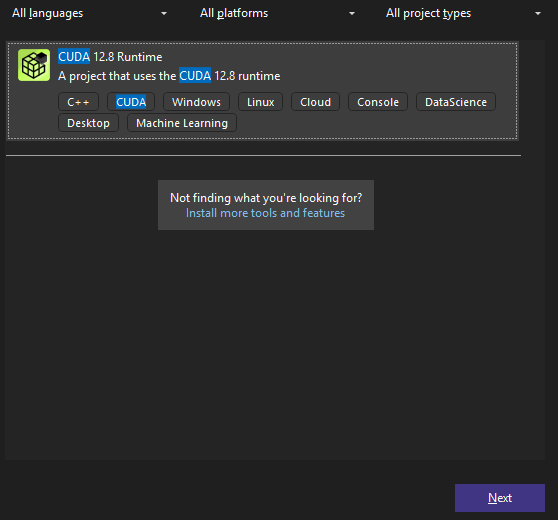Click the CUDA 12.8 Runtime template icon
The image size is (558, 520).
[x=34, y=65]
